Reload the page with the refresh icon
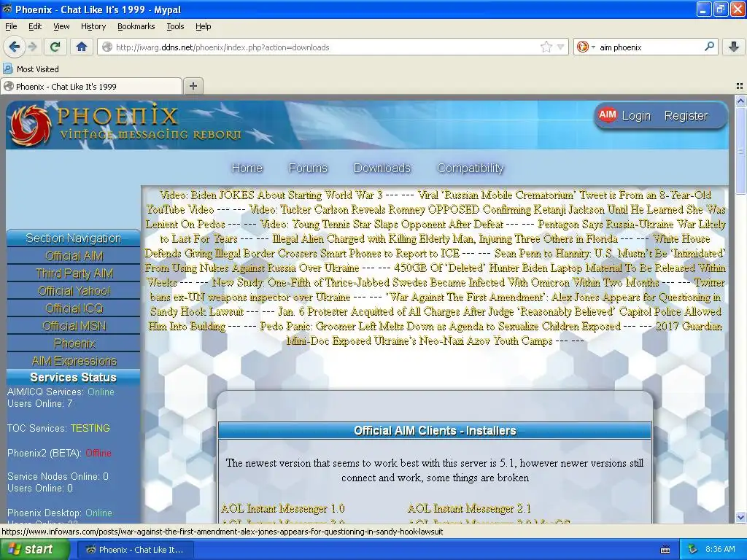 tap(55, 47)
